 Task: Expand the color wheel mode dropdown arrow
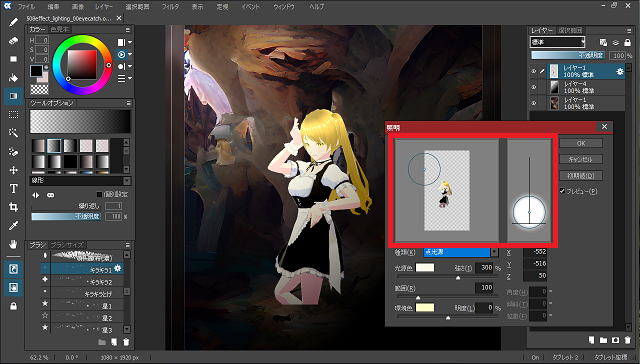130,54
